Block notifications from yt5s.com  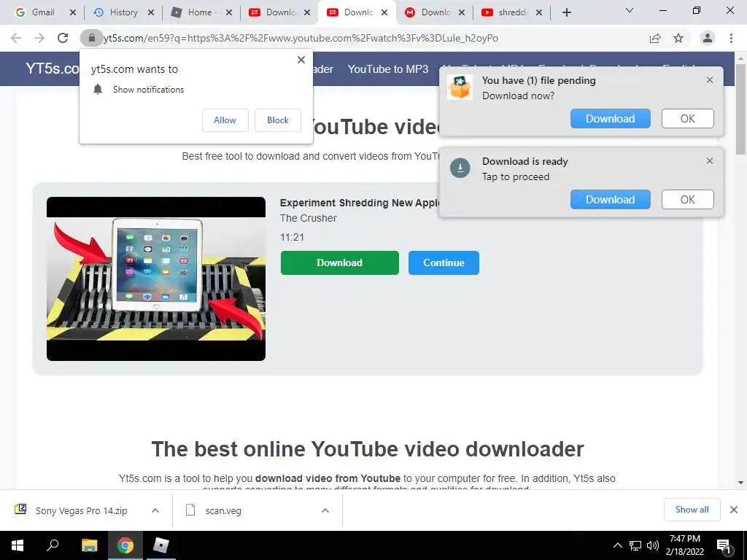pyautogui.click(x=278, y=120)
